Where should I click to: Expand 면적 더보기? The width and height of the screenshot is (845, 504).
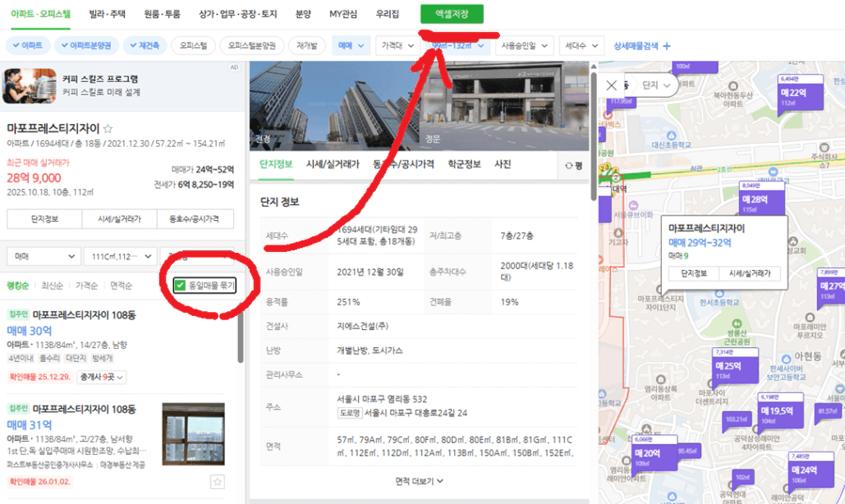(420, 481)
